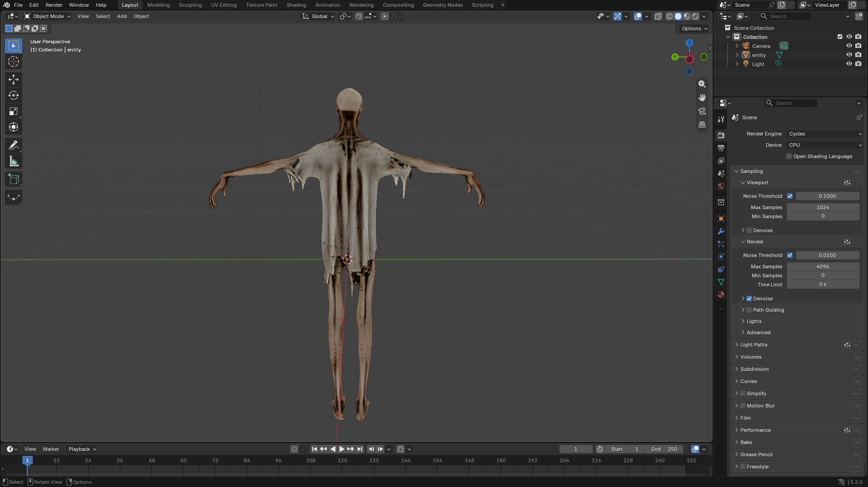Expand entity item in outliner
The height and width of the screenshot is (487, 868).
click(737, 55)
